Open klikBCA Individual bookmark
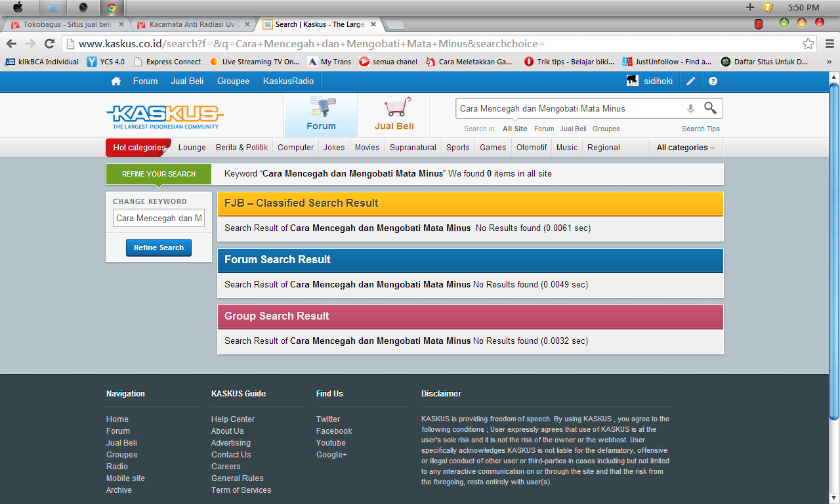Viewport: 840px width, 504px height. pos(42,62)
